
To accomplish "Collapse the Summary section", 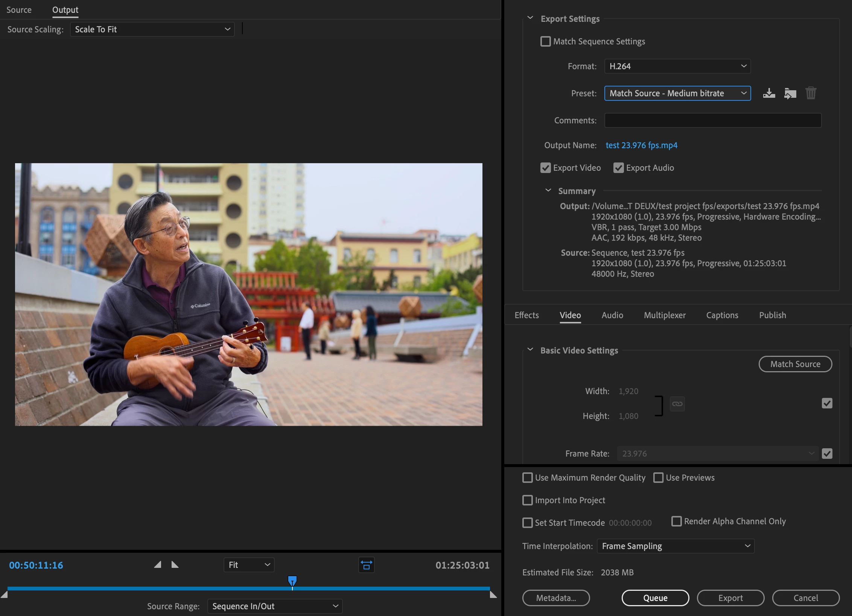I will (x=548, y=191).
